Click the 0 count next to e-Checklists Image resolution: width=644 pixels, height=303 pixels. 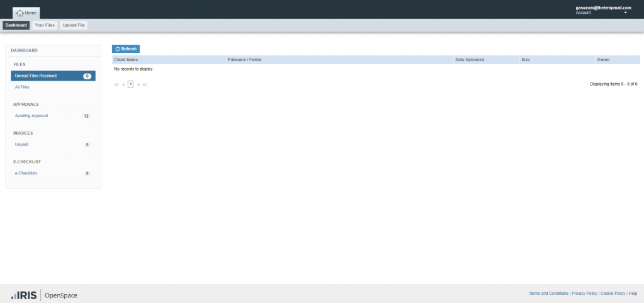(x=87, y=173)
